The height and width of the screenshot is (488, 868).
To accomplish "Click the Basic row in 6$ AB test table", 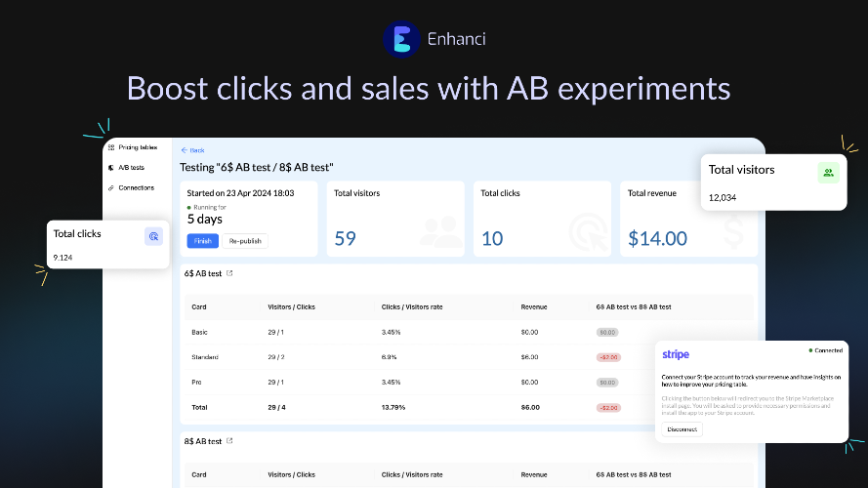I will (469, 332).
